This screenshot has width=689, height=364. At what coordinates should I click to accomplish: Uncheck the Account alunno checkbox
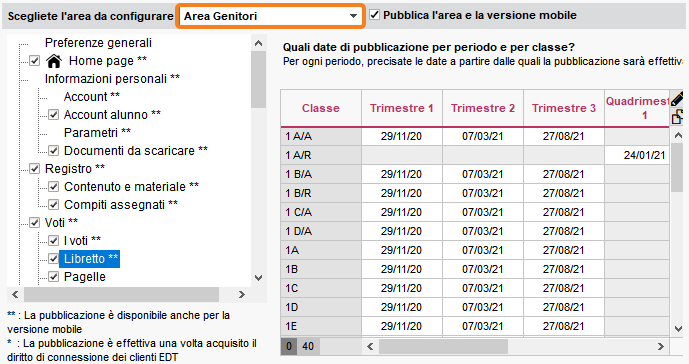click(x=54, y=115)
